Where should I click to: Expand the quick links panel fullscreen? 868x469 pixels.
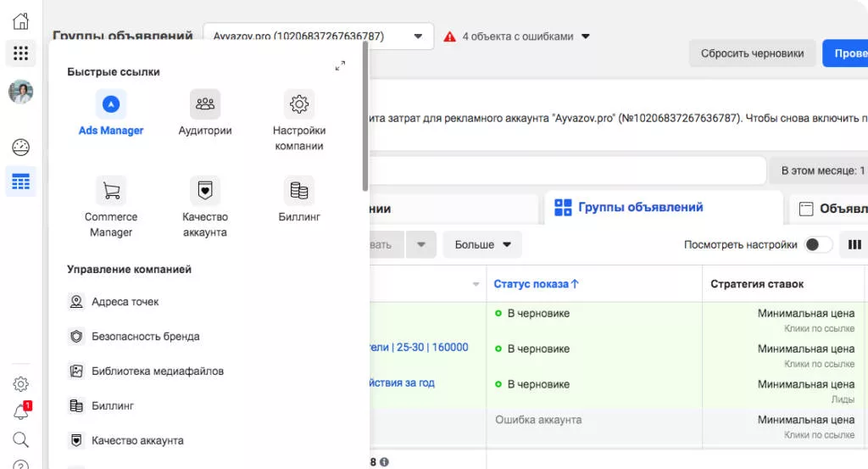point(341,65)
